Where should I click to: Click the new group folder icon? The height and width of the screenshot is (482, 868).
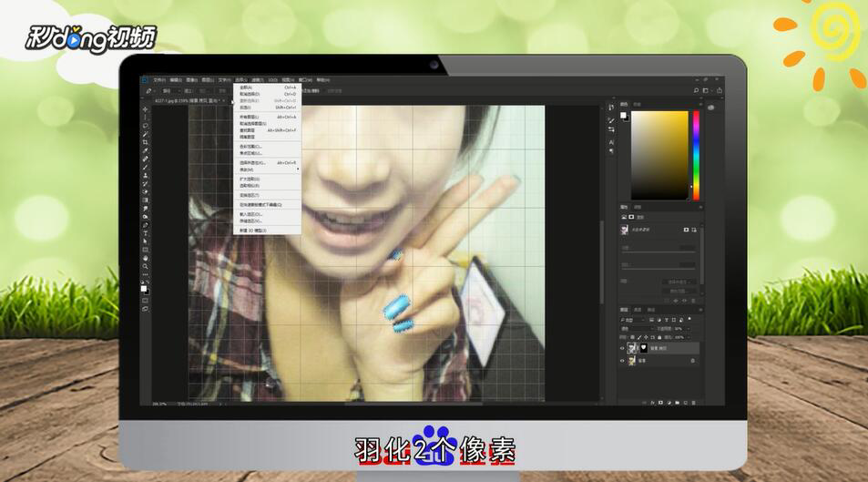tap(677, 403)
